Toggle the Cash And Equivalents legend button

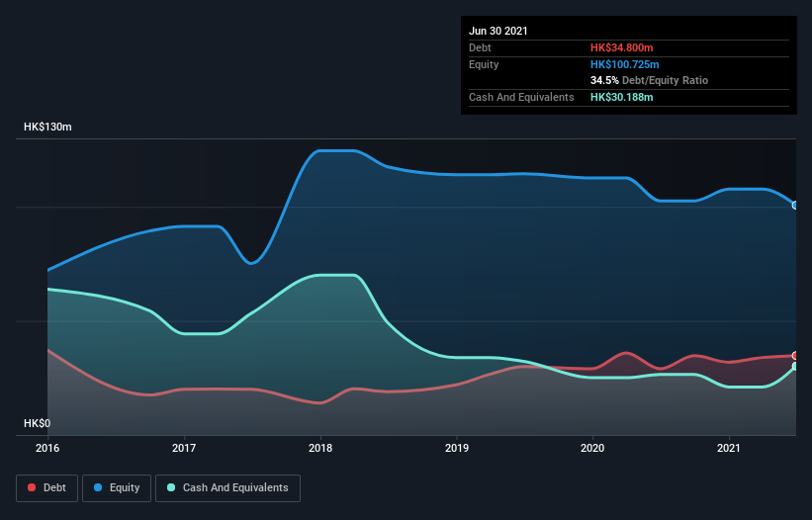tap(227, 488)
